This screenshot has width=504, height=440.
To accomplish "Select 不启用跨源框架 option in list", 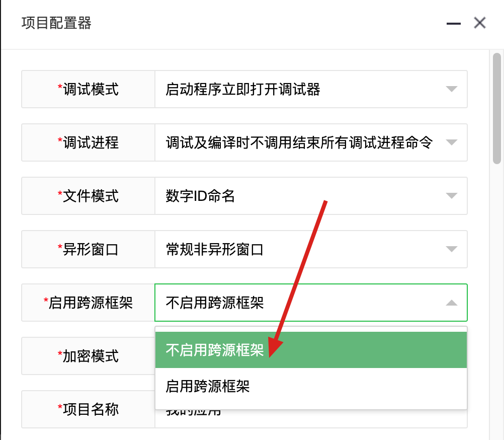I will [311, 350].
